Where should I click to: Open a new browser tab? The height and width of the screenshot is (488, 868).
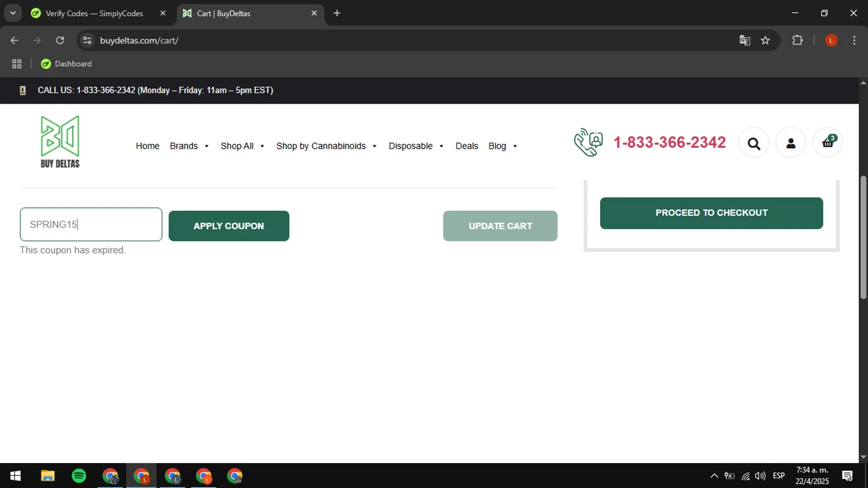tap(337, 13)
